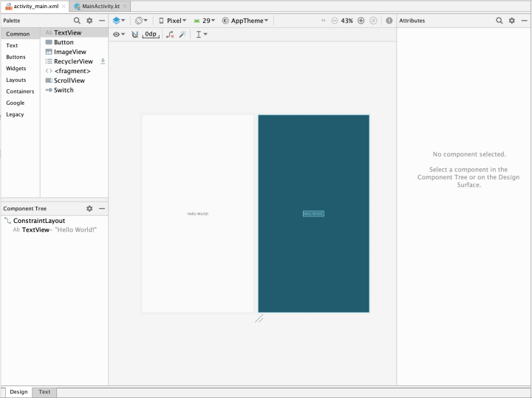Pick ScrollView from the palette
This screenshot has height=398, width=532.
(75, 80)
